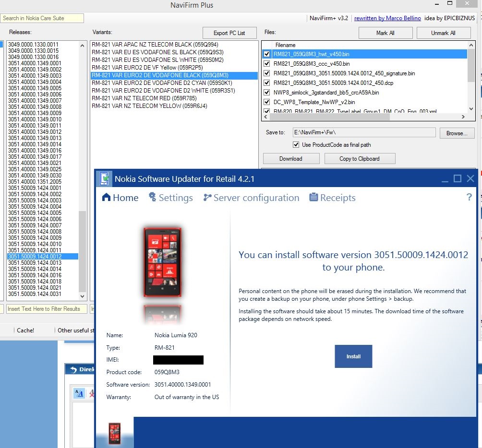Select release 3049.0000.1330.0011
This screenshot has width=482, height=448.
(x=43, y=45)
